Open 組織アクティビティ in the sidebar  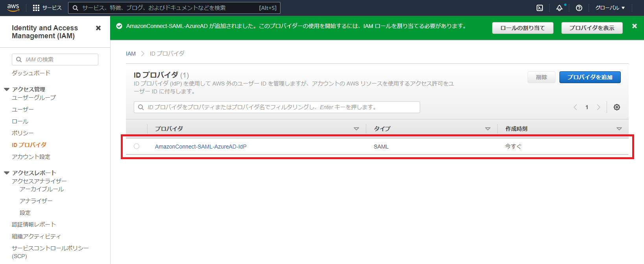coord(36,236)
